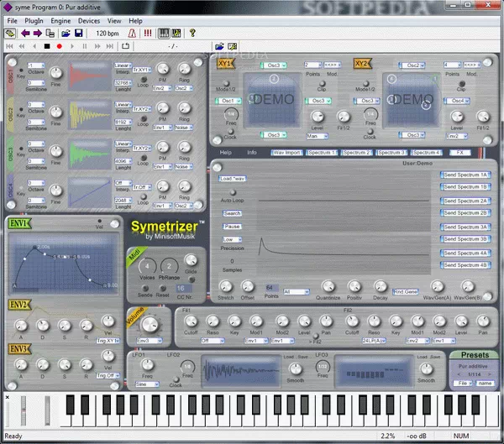Screen dimensions: 504x444
Task: Open ENV2 Trig.XY1 dropdown
Action: coord(108,341)
